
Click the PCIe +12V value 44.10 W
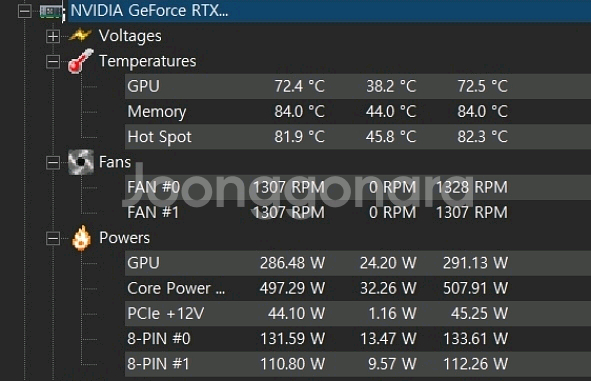pos(296,314)
